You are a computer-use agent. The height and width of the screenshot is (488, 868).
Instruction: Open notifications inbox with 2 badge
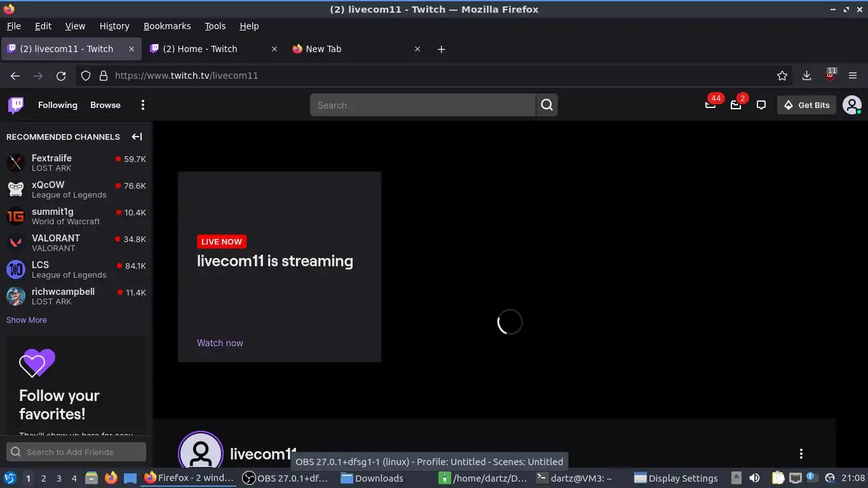(x=736, y=105)
